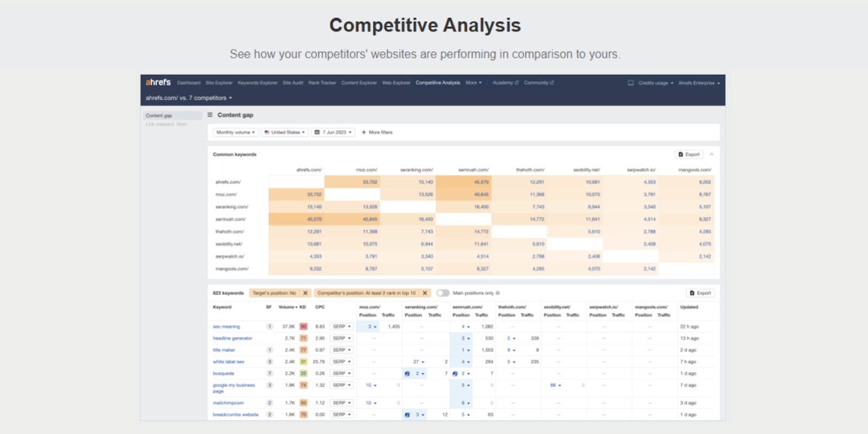Click matrix cell 40,645 in moz.com row
The width and height of the screenshot is (868, 434).
click(x=463, y=194)
